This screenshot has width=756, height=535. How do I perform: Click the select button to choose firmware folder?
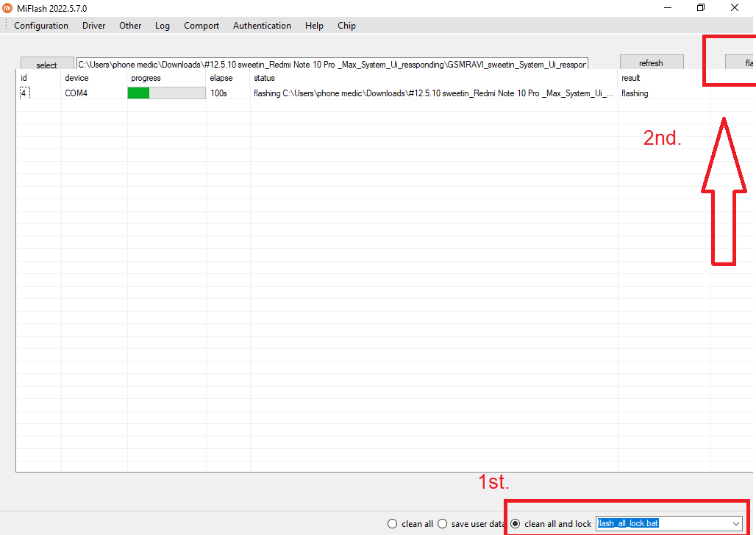pos(47,64)
